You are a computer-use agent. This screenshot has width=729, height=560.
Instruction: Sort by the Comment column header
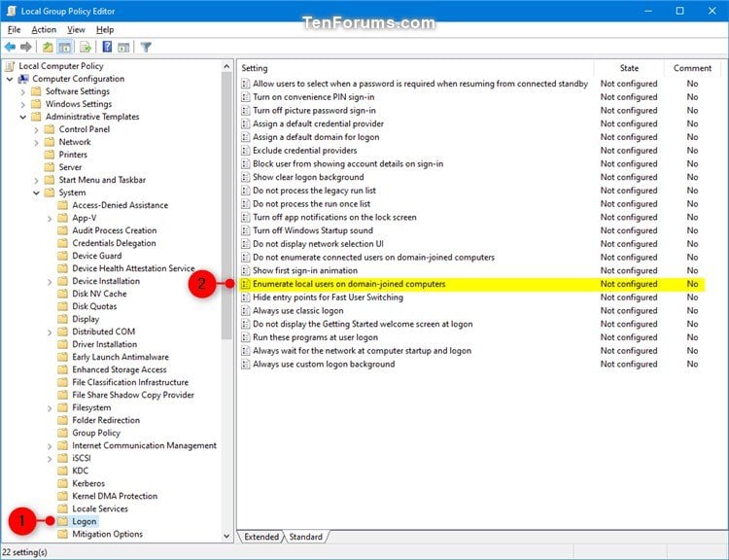click(x=692, y=68)
